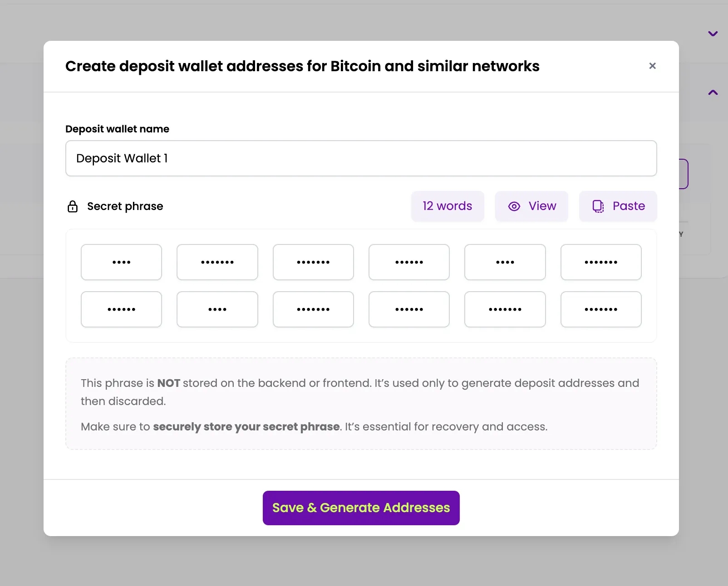Viewport: 728px width, 586px height.
Task: Focus the sixth secret phrase word field
Action: tap(601, 262)
